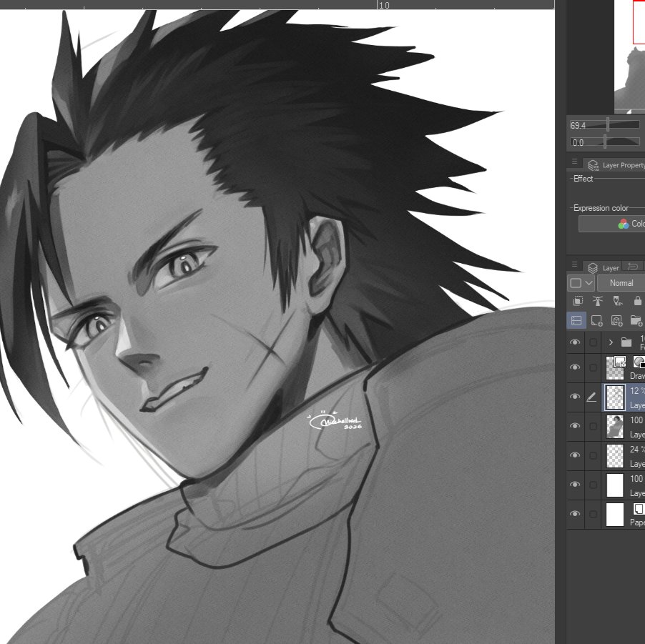Click the Effect section label

point(583,179)
